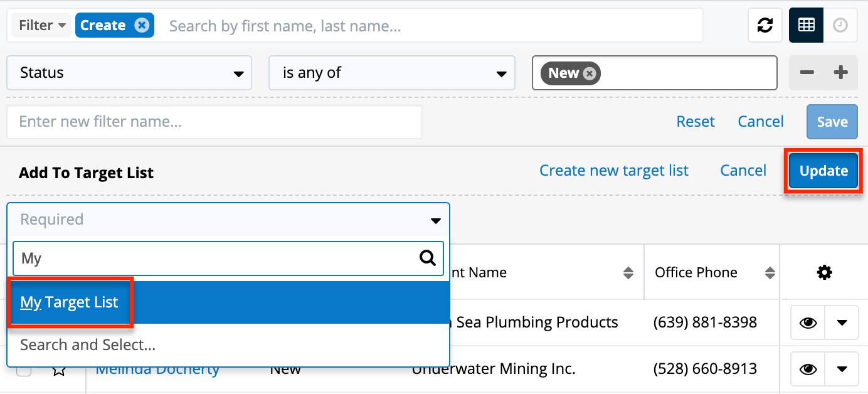Click the refresh list icon
Viewport: 868px width, 394px height.
(765, 25)
